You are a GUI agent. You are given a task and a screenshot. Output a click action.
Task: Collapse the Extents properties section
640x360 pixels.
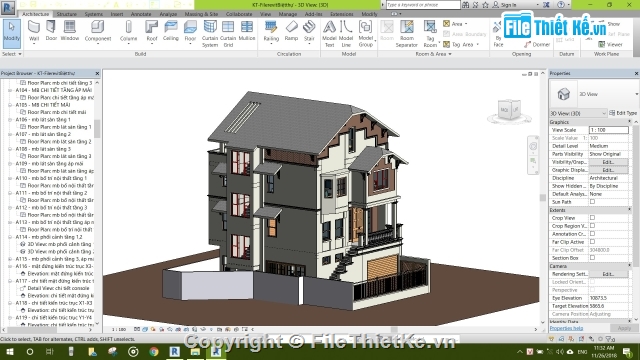point(629,210)
